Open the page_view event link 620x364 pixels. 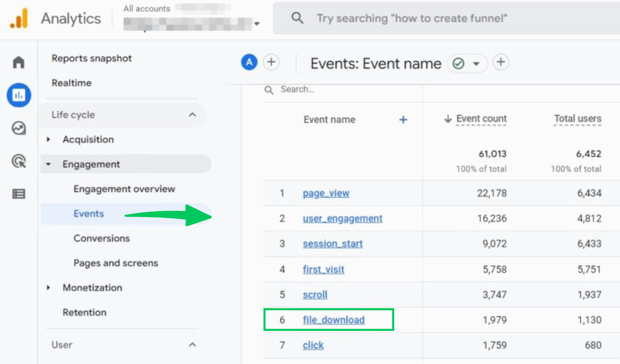coord(326,193)
